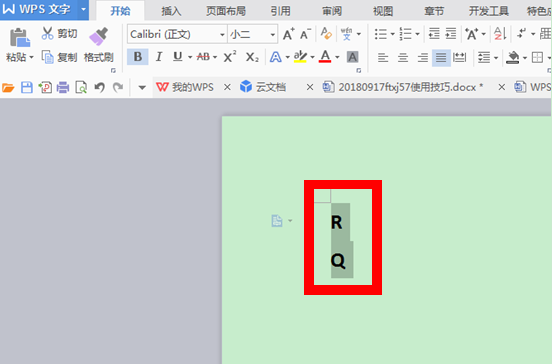Click the Print icon in quick toolbar
The image size is (552, 364).
click(63, 87)
